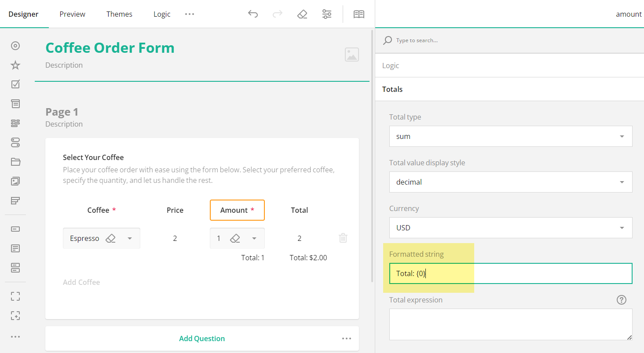Open help beside Total expression via question mark
This screenshot has width=644, height=353.
[x=621, y=299]
